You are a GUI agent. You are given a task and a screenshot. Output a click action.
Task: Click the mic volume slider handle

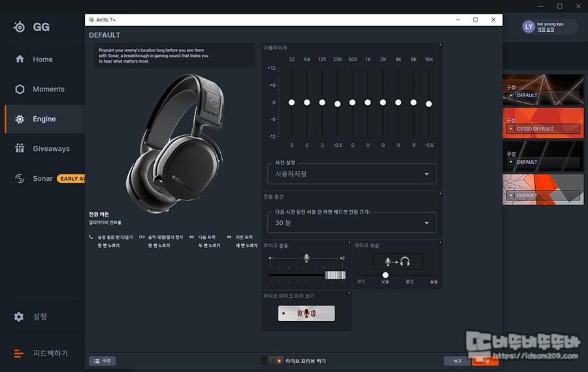[x=335, y=275]
